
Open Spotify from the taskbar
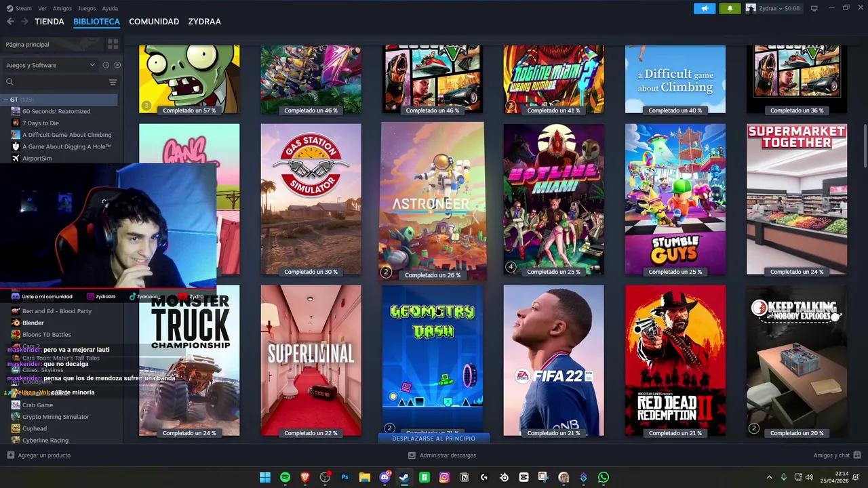[285, 477]
